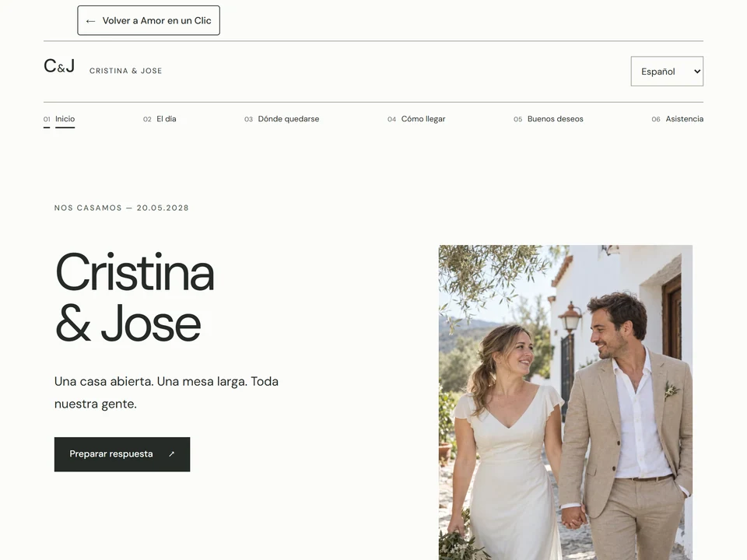This screenshot has width=747, height=560.
Task: Click the language dropdown chevron arrow
Action: (x=697, y=72)
